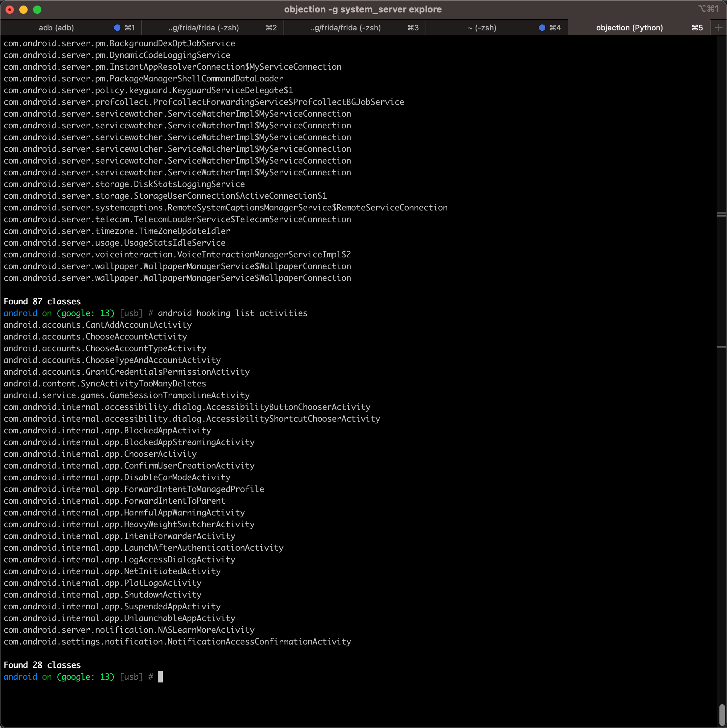727x728 pixels.
Task: Click NotificationAccessConfirmationActivity line
Action: pyautogui.click(x=177, y=641)
